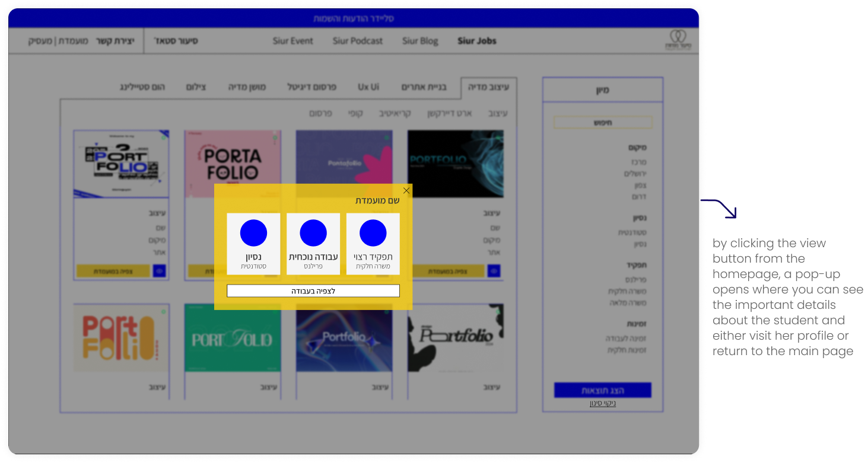Viewport: 868px width, 463px height.
Task: Select the ירושלים location filter
Action: point(634,174)
